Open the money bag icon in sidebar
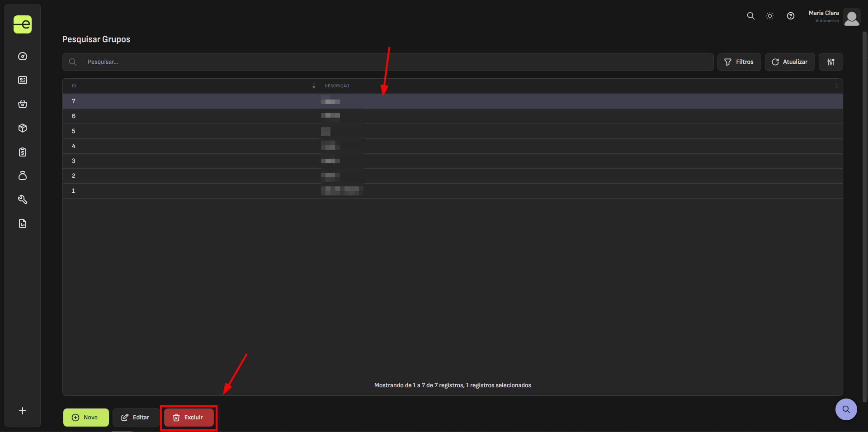Screen dimensions: 868x432 pos(23,176)
